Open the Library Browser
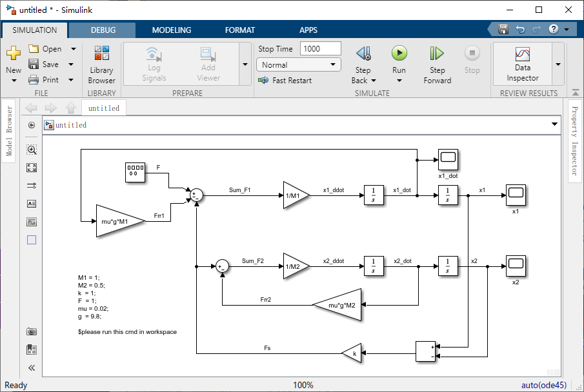 (101, 64)
